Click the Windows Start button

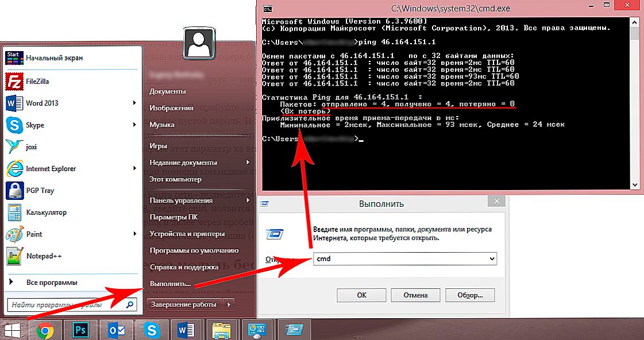[11, 330]
